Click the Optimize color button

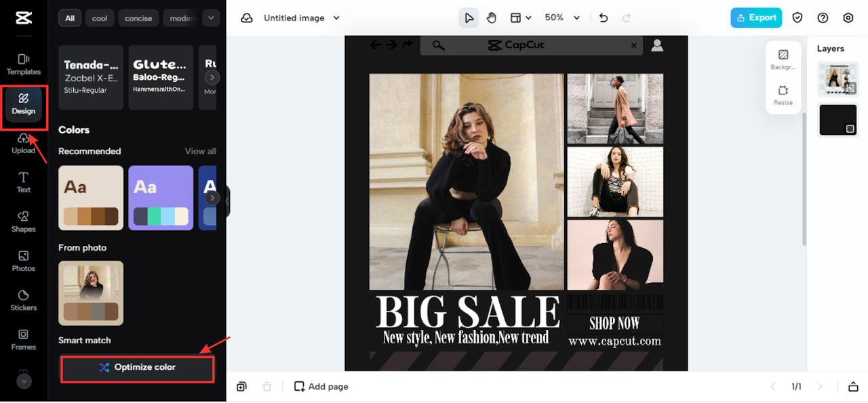click(x=137, y=367)
